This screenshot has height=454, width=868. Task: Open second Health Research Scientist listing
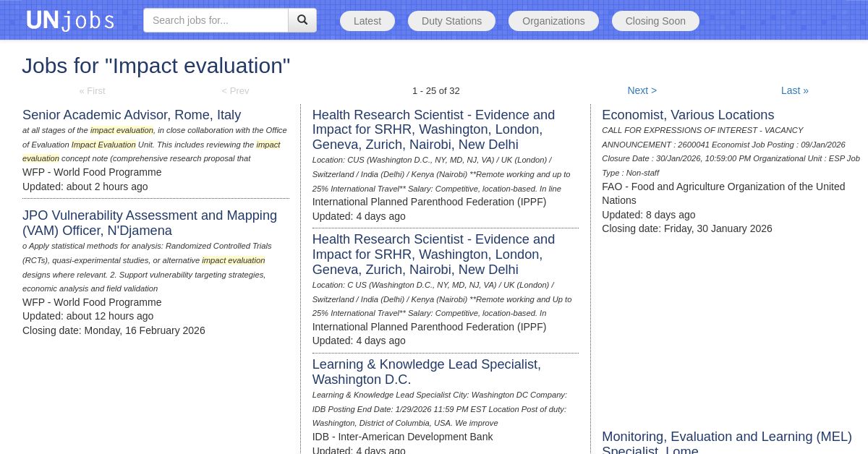tap(433, 254)
